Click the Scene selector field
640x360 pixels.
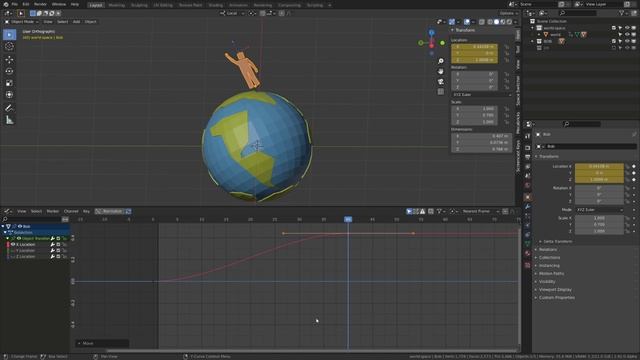[537, 4]
